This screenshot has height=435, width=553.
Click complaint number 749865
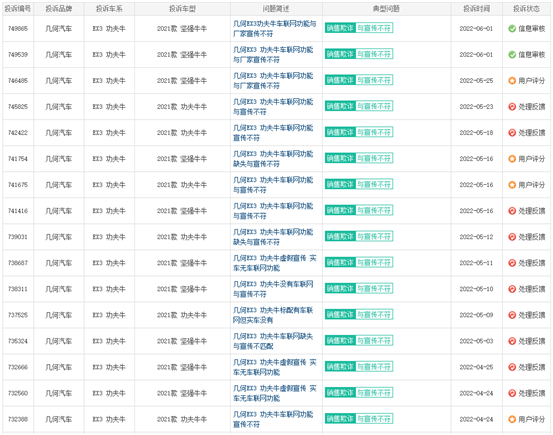[x=18, y=29]
